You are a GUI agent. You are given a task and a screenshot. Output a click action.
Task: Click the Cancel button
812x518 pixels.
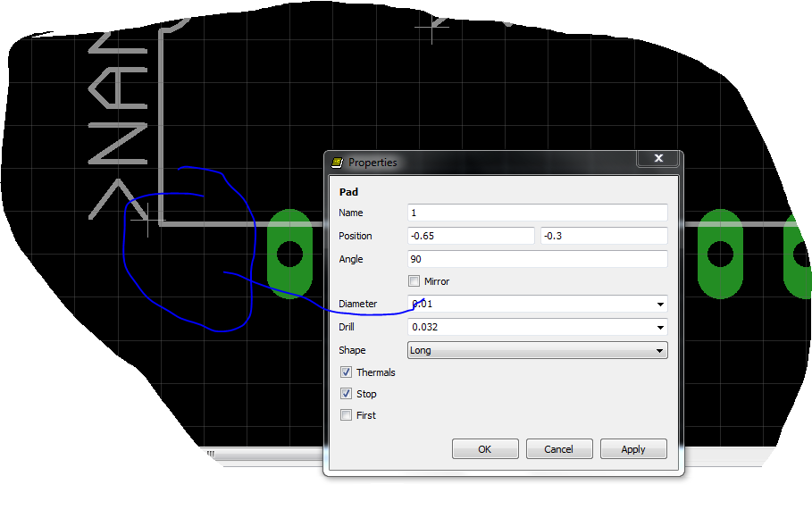point(559,449)
